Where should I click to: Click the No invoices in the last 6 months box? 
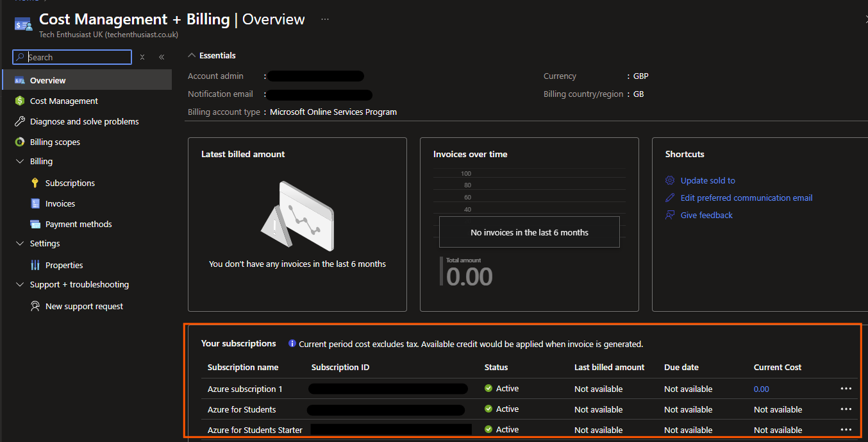[x=530, y=232]
